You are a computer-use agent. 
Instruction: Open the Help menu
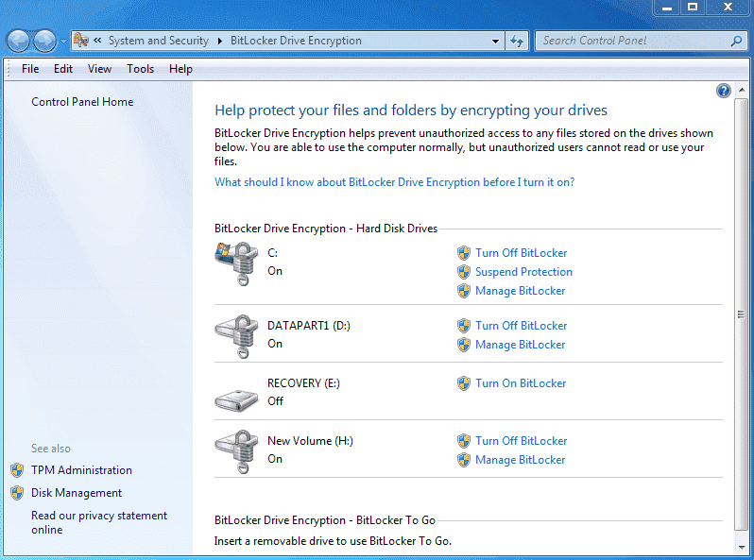pyautogui.click(x=180, y=69)
